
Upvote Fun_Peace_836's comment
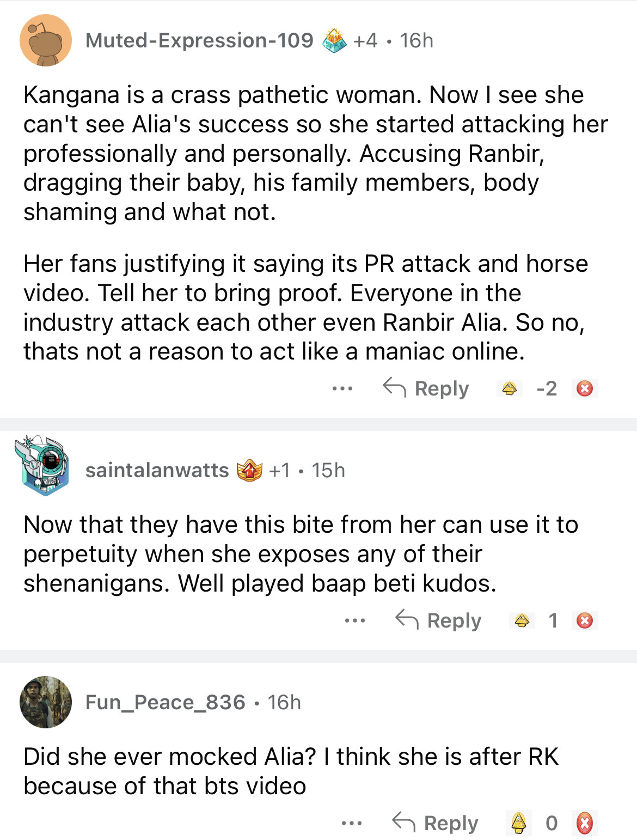point(519,823)
